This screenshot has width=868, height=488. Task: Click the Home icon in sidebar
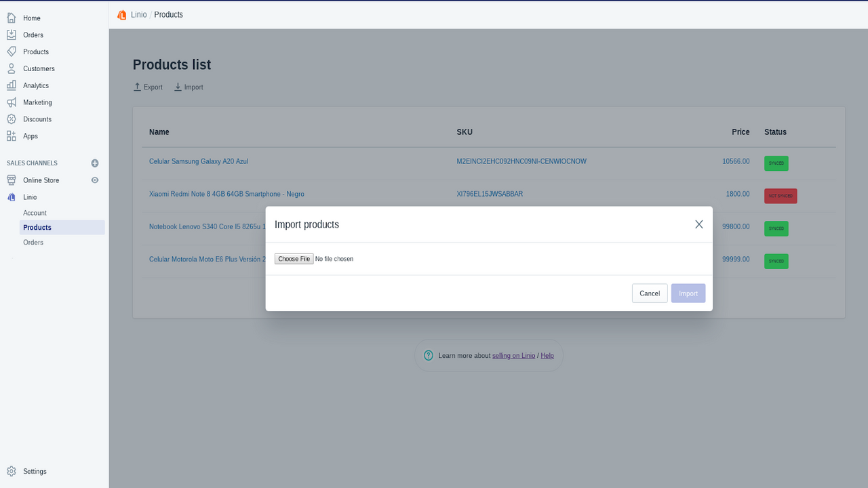point(12,18)
